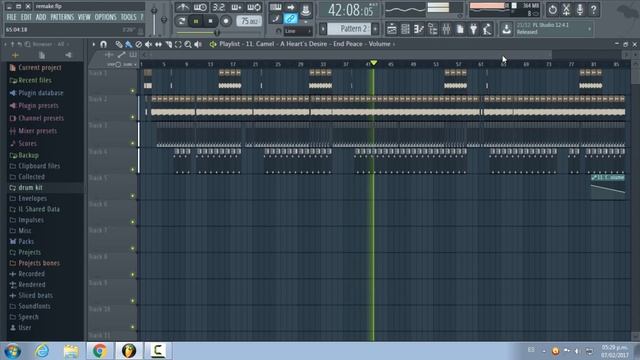Image resolution: width=640 pixels, height=360 pixels.
Task: Select the playlist draw pencil tool
Action: coord(119,44)
